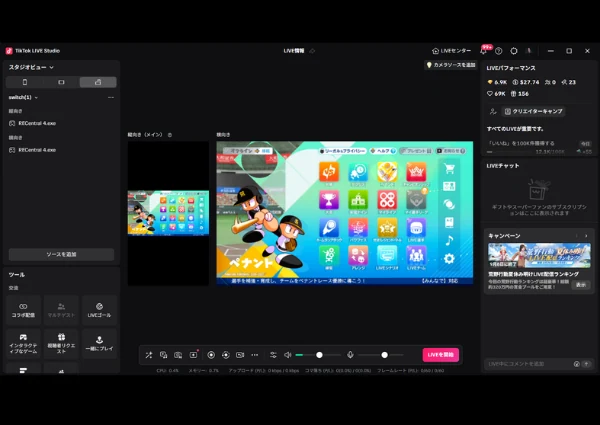
Task: Open the 視聴者リクエスト tool
Action: tap(61, 344)
